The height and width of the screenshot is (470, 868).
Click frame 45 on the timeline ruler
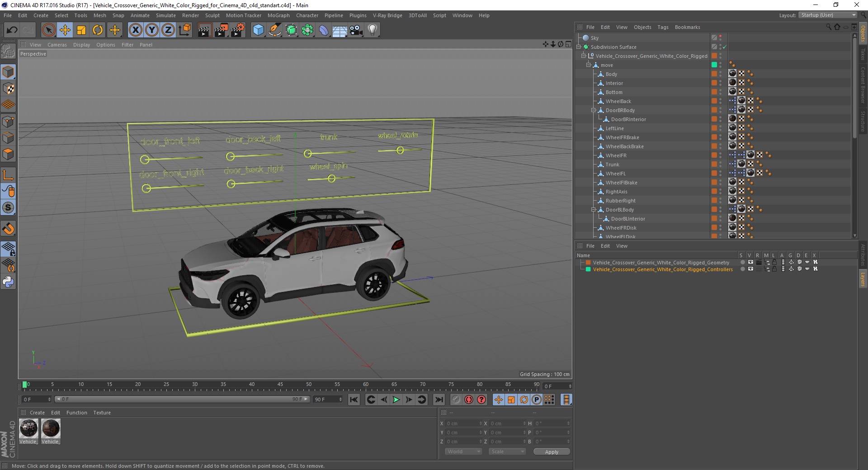pyautogui.click(x=280, y=385)
